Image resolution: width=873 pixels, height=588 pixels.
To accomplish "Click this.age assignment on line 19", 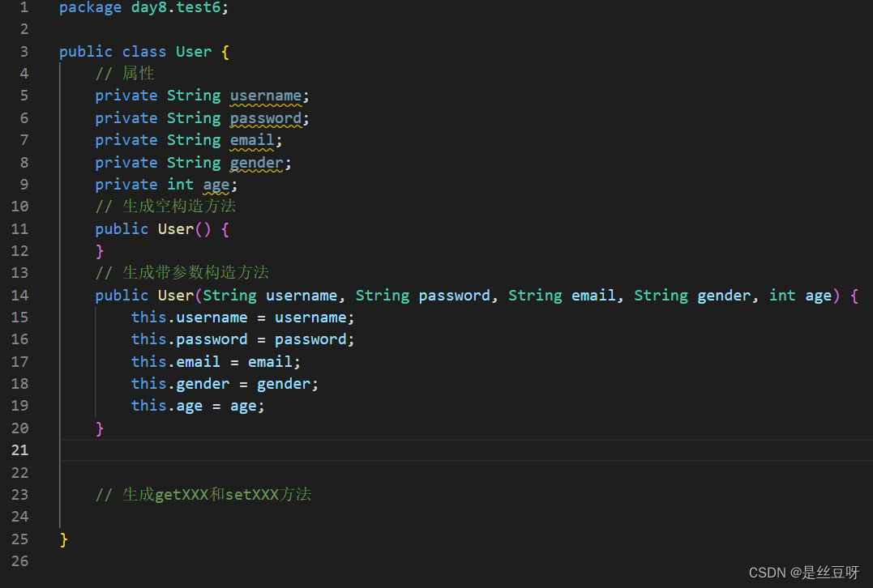I will (170, 405).
